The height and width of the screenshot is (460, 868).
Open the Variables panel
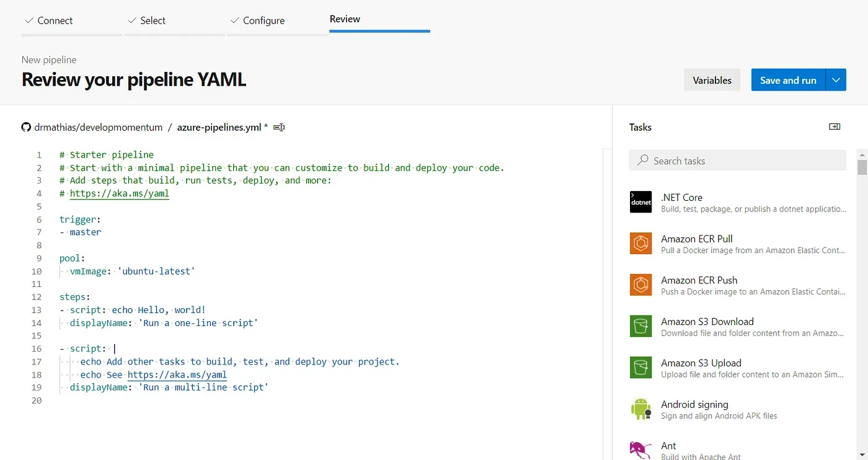point(712,80)
